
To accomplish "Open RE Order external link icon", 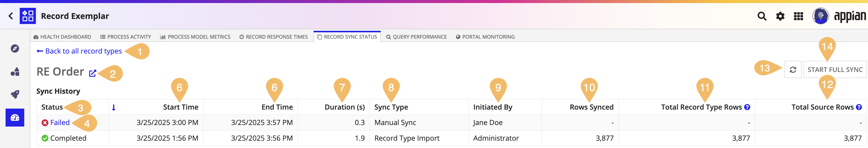I will pyautogui.click(x=92, y=73).
